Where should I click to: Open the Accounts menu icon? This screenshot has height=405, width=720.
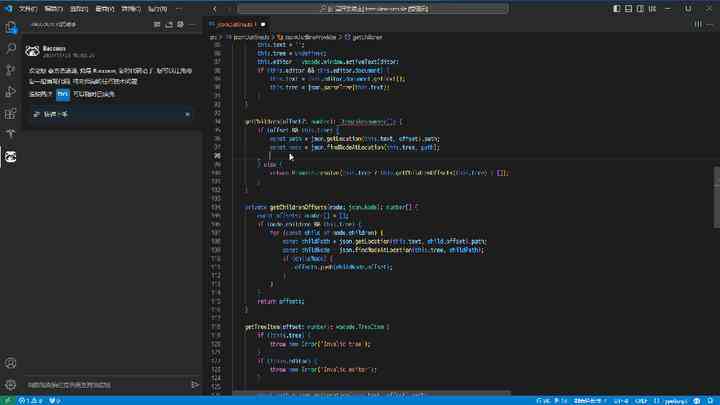click(x=11, y=363)
